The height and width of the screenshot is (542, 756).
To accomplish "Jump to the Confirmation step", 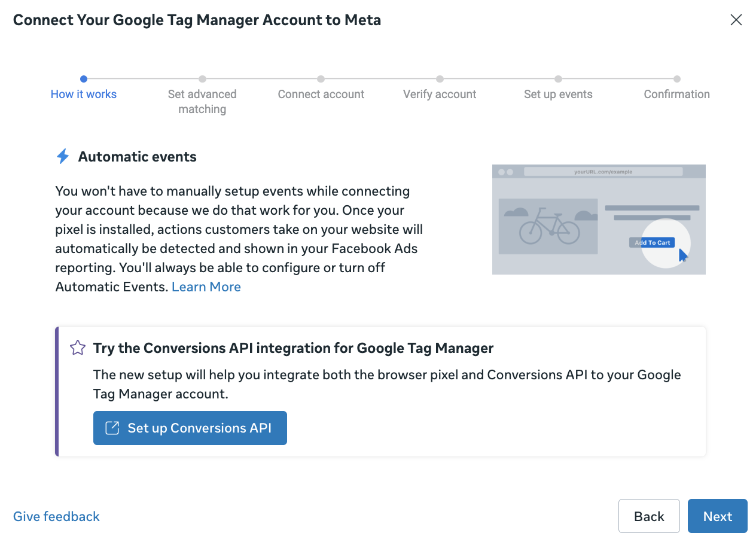I will point(676,94).
